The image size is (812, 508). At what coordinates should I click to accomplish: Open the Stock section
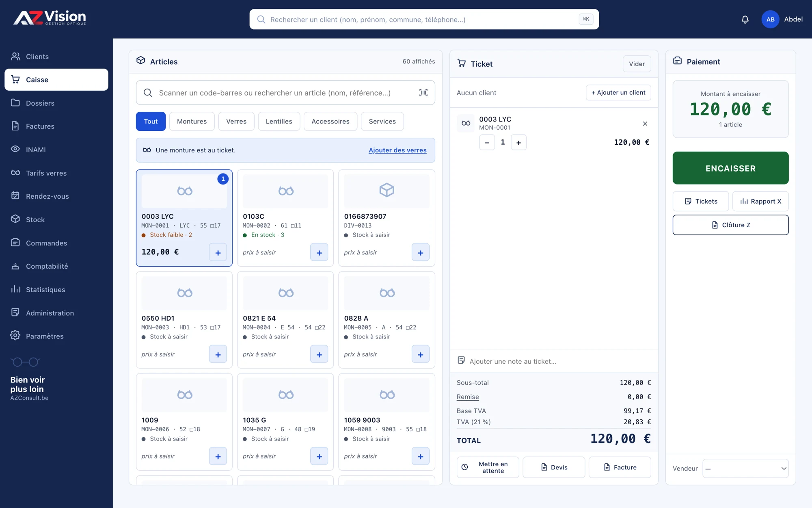(56, 219)
